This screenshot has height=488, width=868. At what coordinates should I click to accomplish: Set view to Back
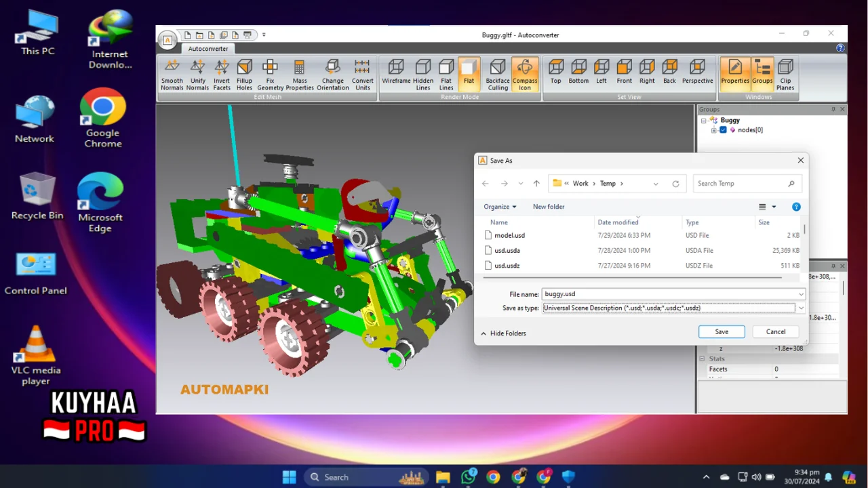point(670,73)
